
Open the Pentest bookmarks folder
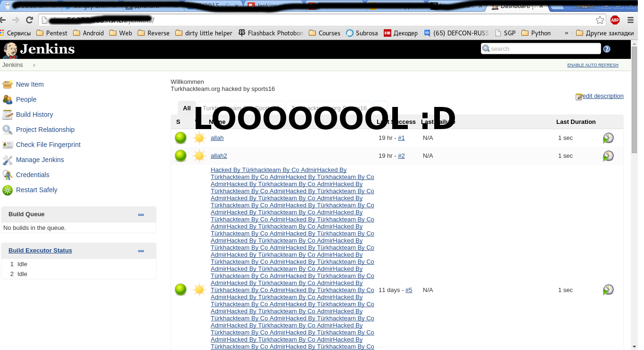coord(52,33)
